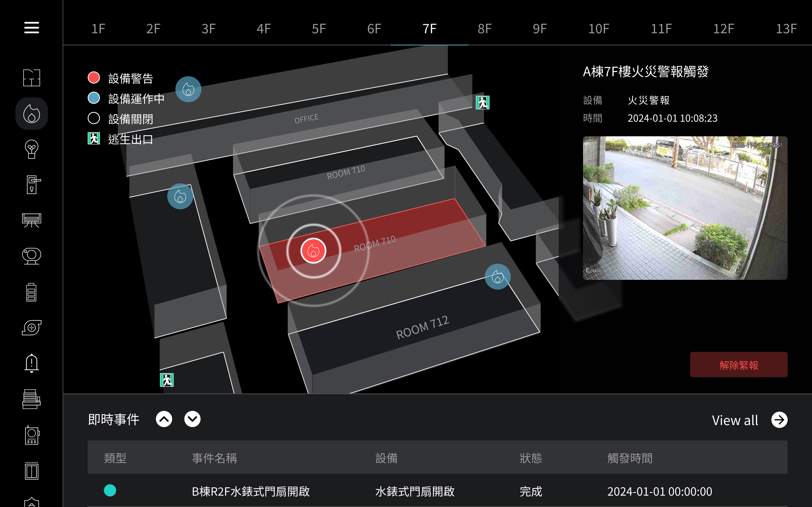
Task: Open the lighting bulb sidebar icon
Action: (x=31, y=149)
